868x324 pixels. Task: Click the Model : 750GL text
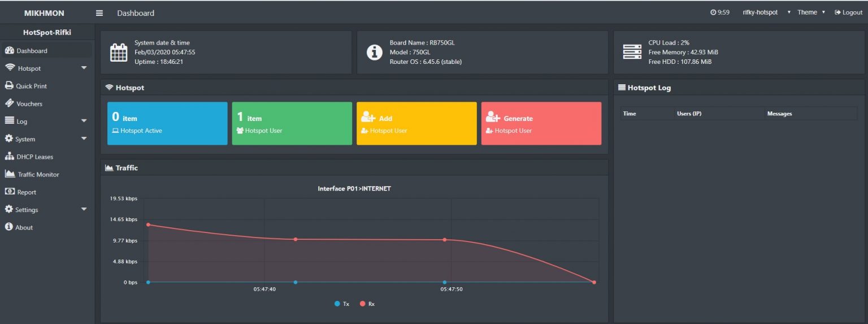pos(410,52)
